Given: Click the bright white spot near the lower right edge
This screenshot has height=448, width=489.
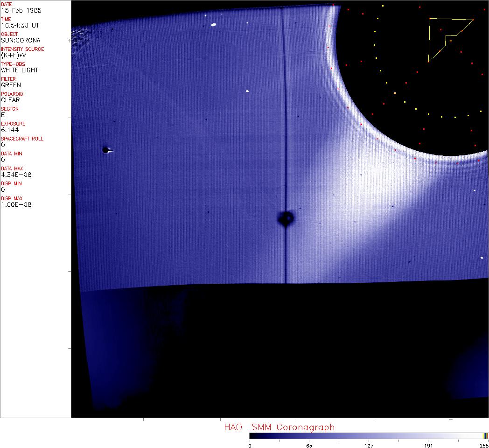Looking at the screenshot, I should coord(482,257).
